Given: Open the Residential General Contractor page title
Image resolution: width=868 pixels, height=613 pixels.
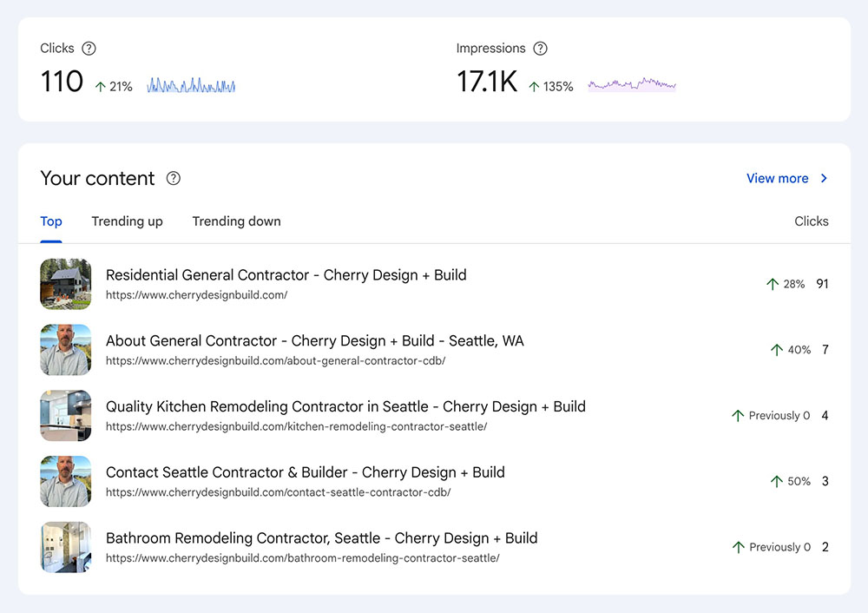Looking at the screenshot, I should tap(286, 275).
